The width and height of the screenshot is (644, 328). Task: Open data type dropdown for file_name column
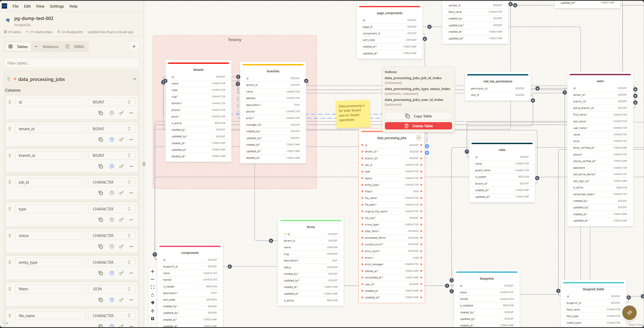pos(112,316)
